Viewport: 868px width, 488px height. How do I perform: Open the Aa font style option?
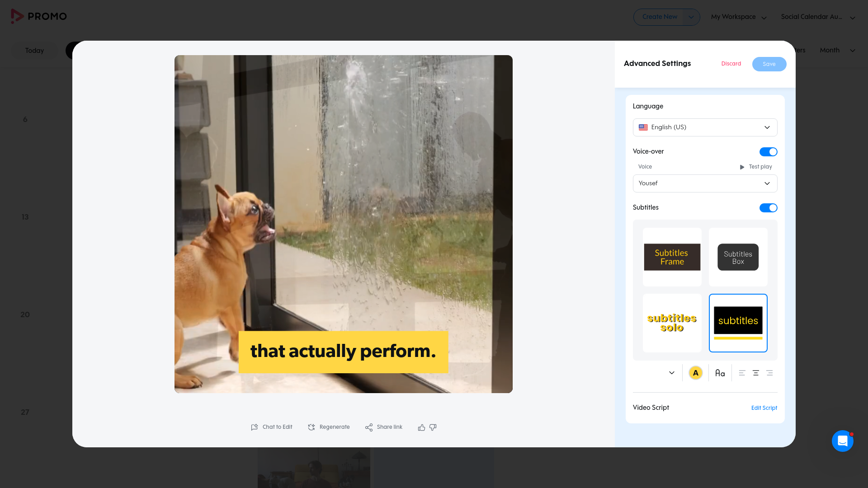click(720, 373)
